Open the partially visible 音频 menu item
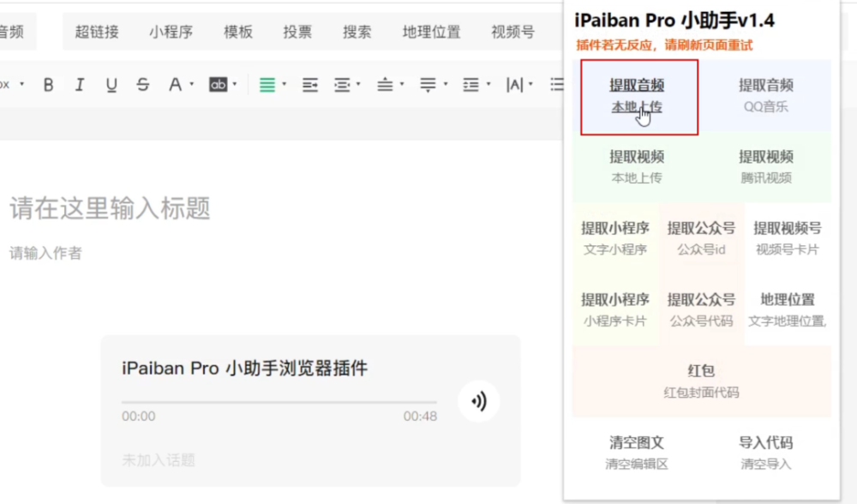 tap(12, 33)
